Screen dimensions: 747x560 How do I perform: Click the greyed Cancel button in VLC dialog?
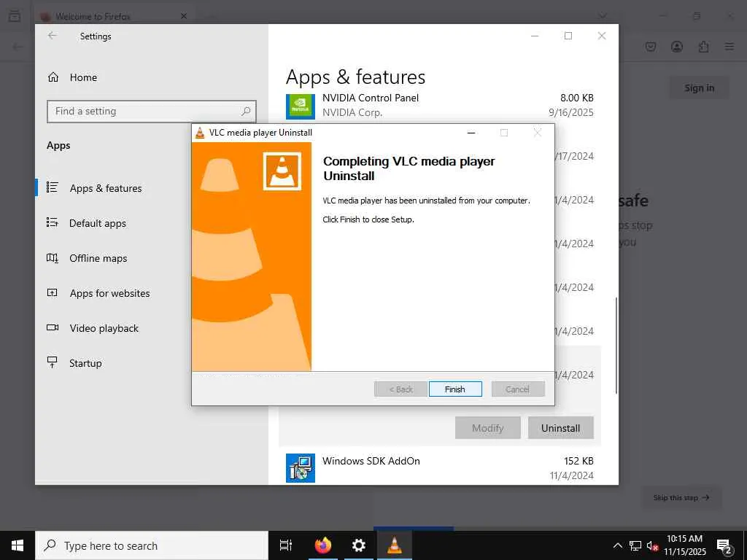[518, 389]
